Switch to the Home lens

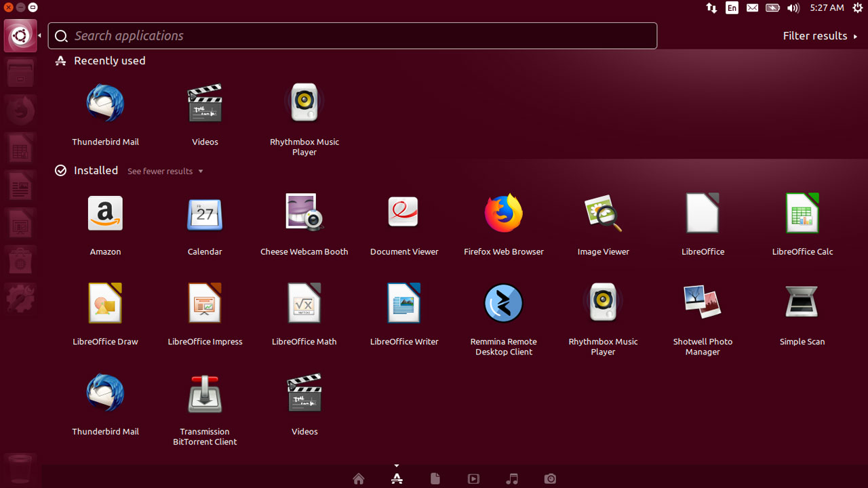[359, 479]
